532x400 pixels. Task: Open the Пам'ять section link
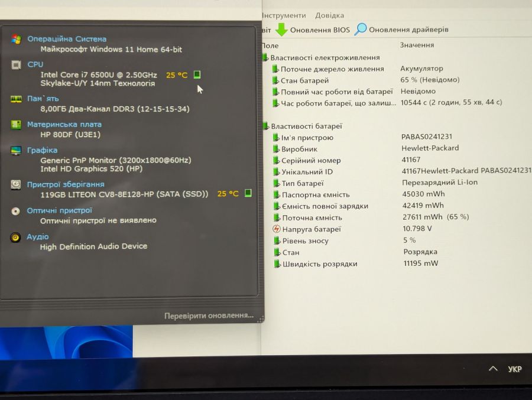pos(43,99)
